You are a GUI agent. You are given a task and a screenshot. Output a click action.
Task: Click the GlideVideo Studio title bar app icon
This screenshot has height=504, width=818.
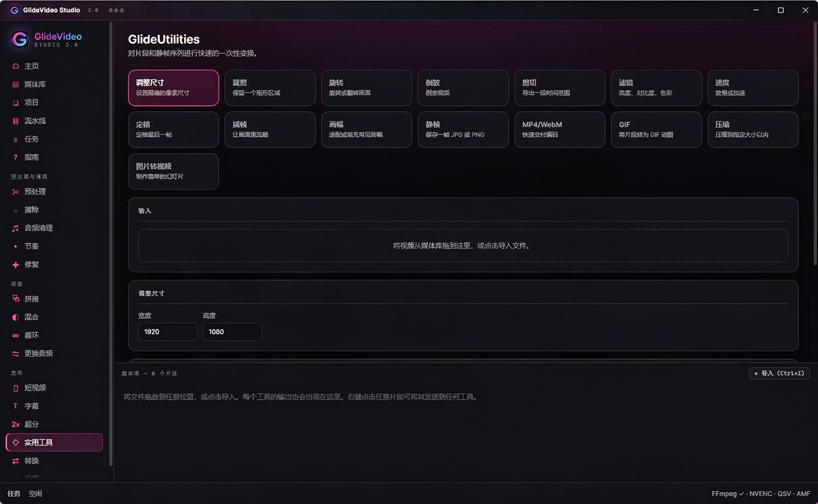[14, 10]
